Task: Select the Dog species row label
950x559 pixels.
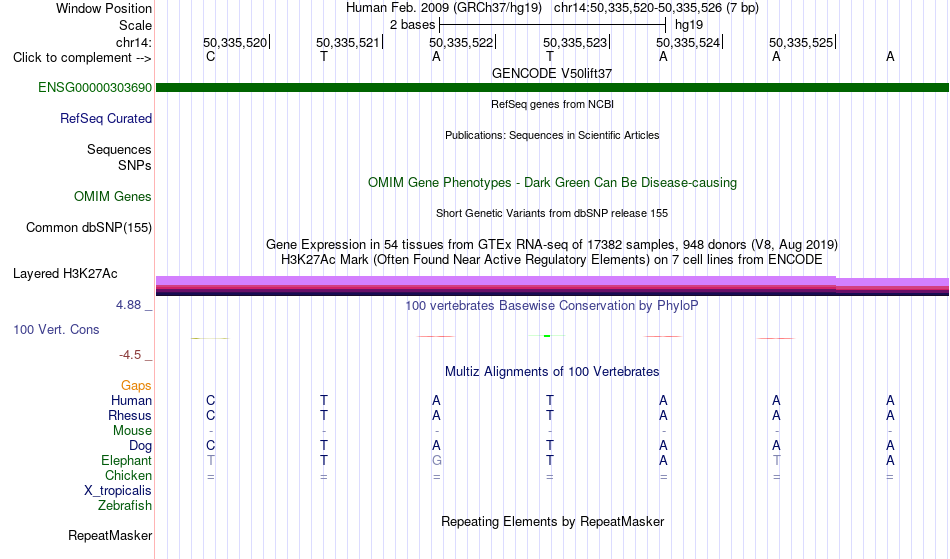Action: pos(140,446)
